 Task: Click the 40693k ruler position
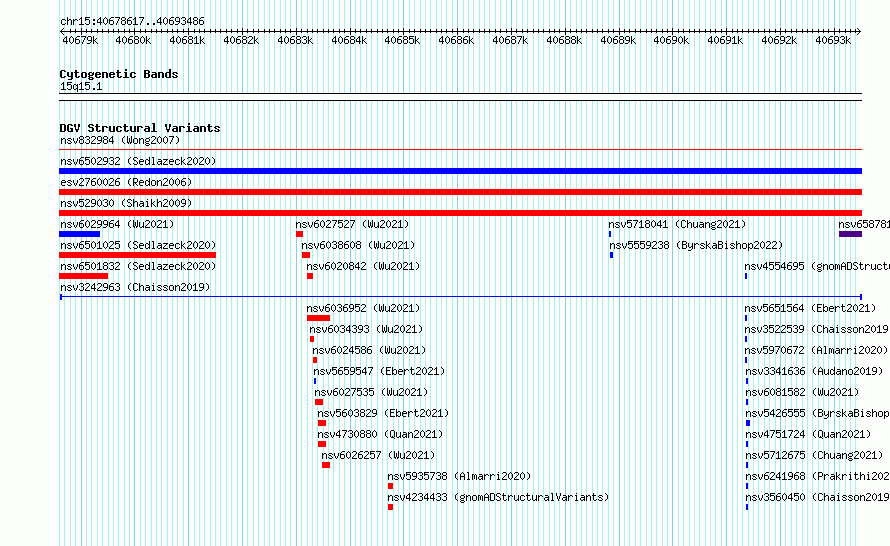point(833,40)
